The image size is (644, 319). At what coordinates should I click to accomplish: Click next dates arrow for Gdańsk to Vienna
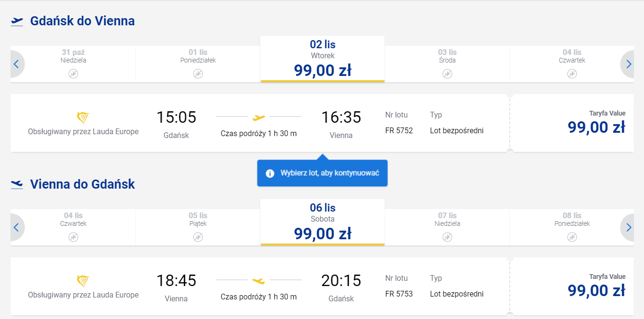pyautogui.click(x=628, y=64)
